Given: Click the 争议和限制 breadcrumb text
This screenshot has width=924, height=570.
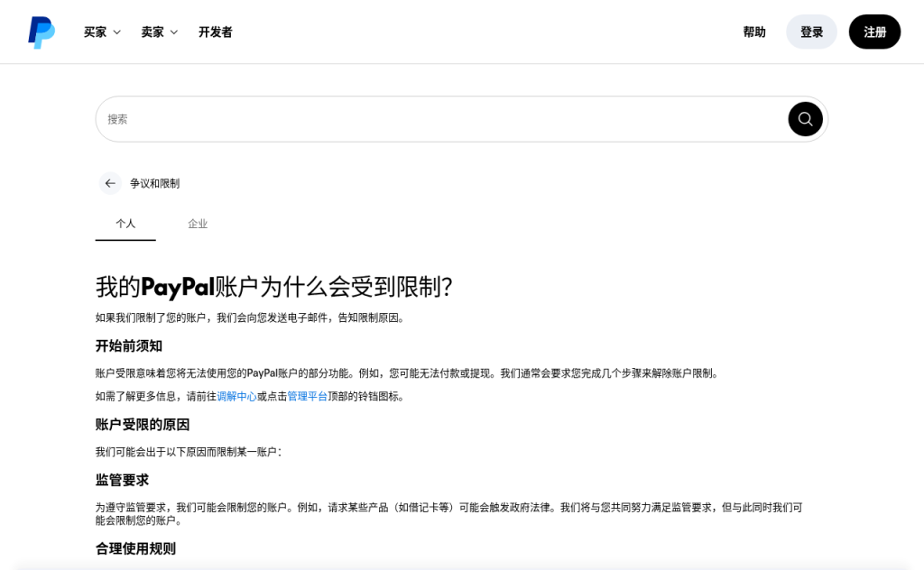Looking at the screenshot, I should tap(154, 183).
